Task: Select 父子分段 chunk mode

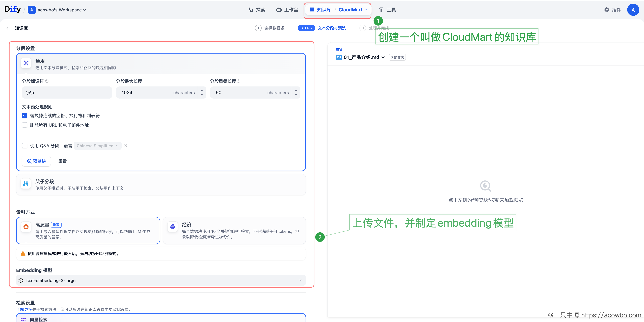Action: point(161,184)
